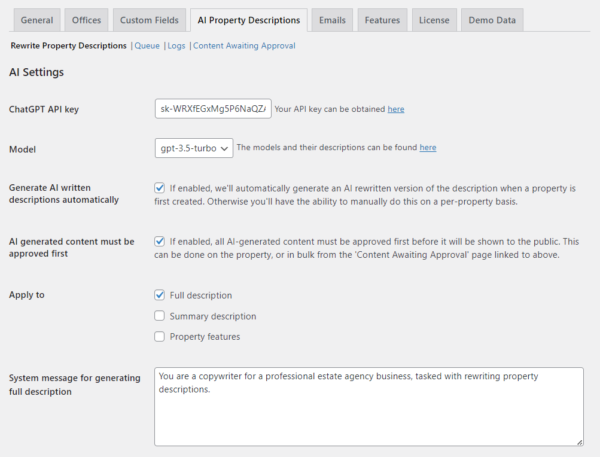Screen dimensions: 600x457
Task: Select the AI Property Descriptions tab
Action: pyautogui.click(x=249, y=20)
